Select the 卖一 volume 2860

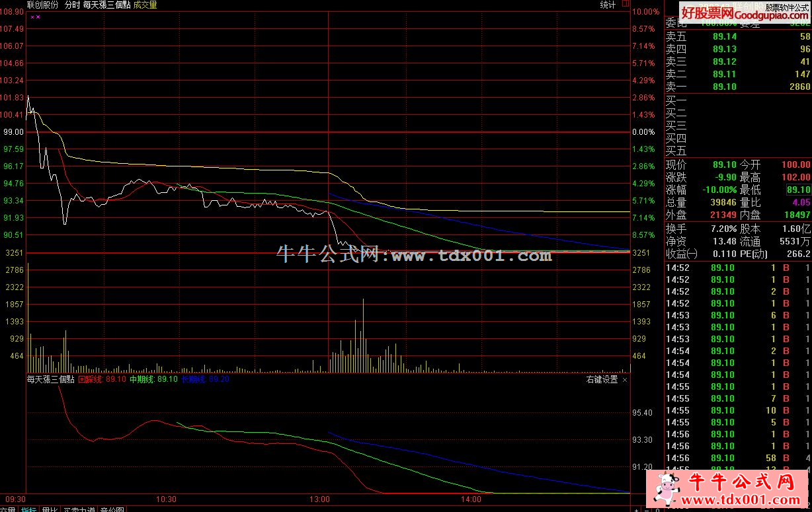click(x=800, y=87)
